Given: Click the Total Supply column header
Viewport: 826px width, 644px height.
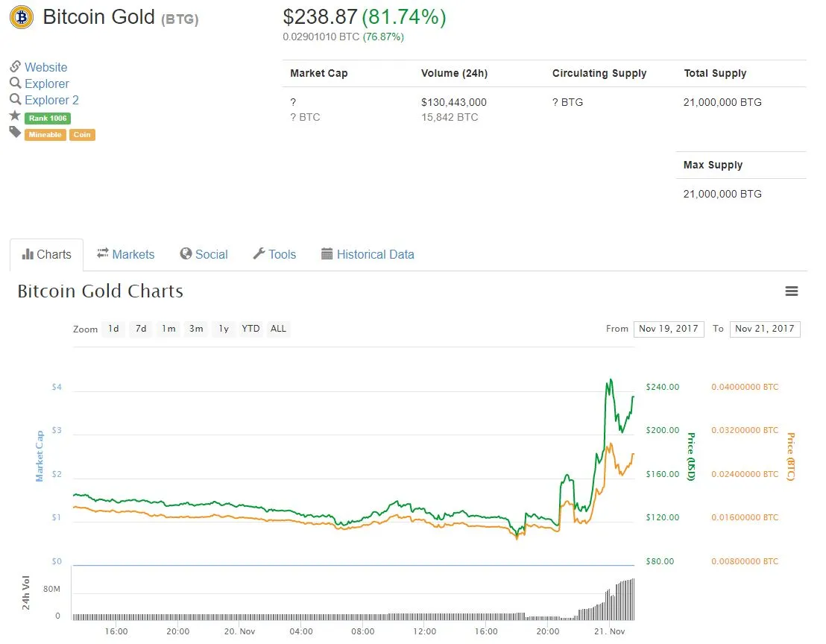Looking at the screenshot, I should (715, 73).
